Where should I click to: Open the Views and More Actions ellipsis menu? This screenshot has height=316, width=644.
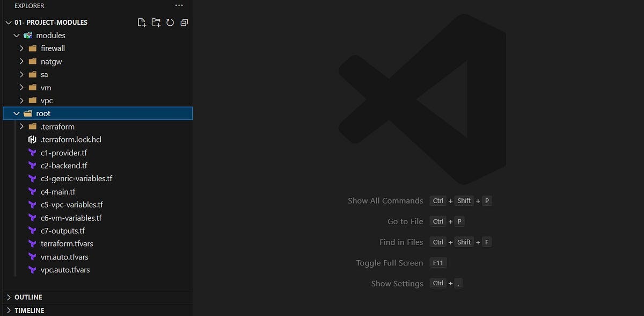179,6
